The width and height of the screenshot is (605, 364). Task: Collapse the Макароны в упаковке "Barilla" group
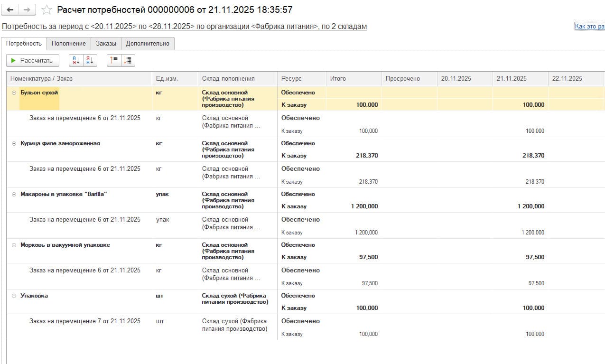click(14, 194)
